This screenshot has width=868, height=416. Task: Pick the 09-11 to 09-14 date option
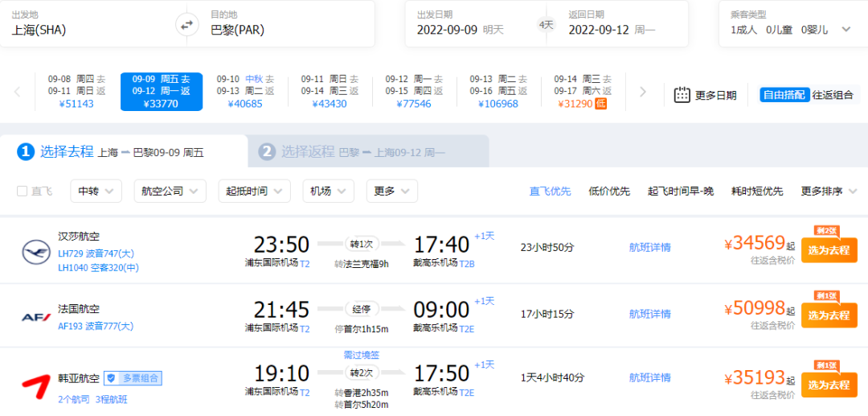330,92
